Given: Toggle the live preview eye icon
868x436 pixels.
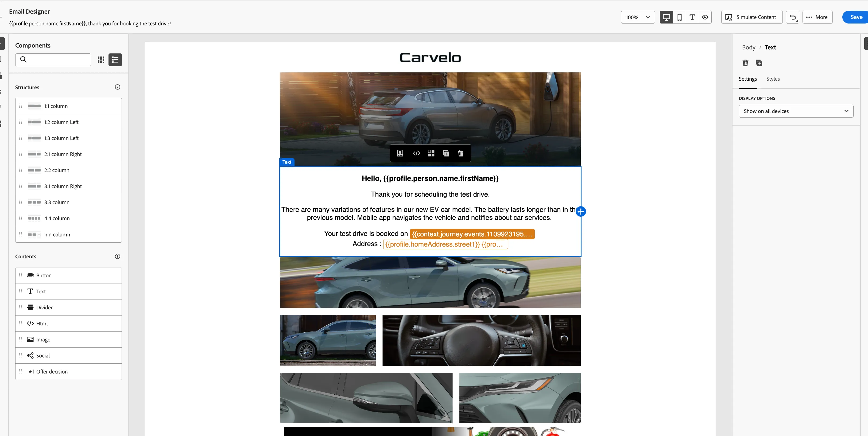Looking at the screenshot, I should pyautogui.click(x=705, y=17).
